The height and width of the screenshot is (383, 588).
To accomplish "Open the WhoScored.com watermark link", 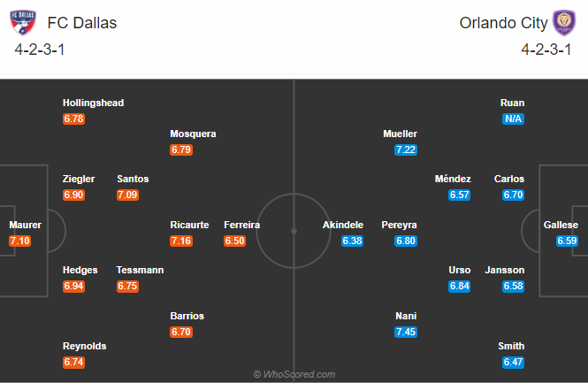I will (x=294, y=374).
